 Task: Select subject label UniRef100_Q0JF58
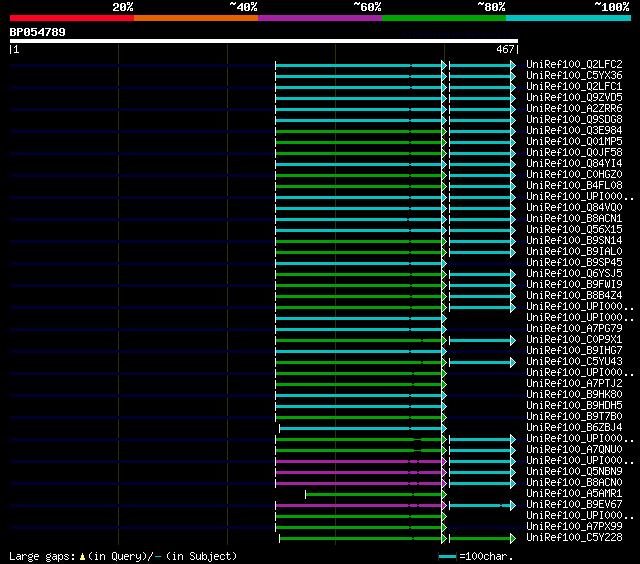coord(574,153)
